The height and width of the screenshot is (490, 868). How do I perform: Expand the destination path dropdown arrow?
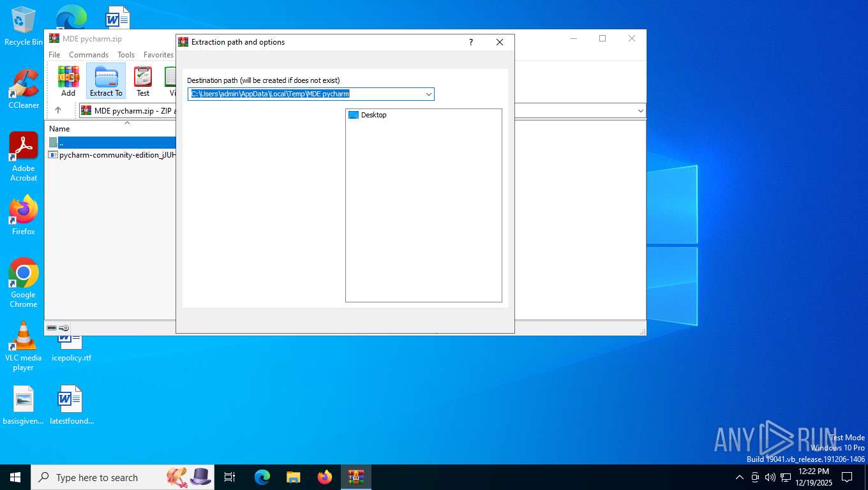pos(429,94)
